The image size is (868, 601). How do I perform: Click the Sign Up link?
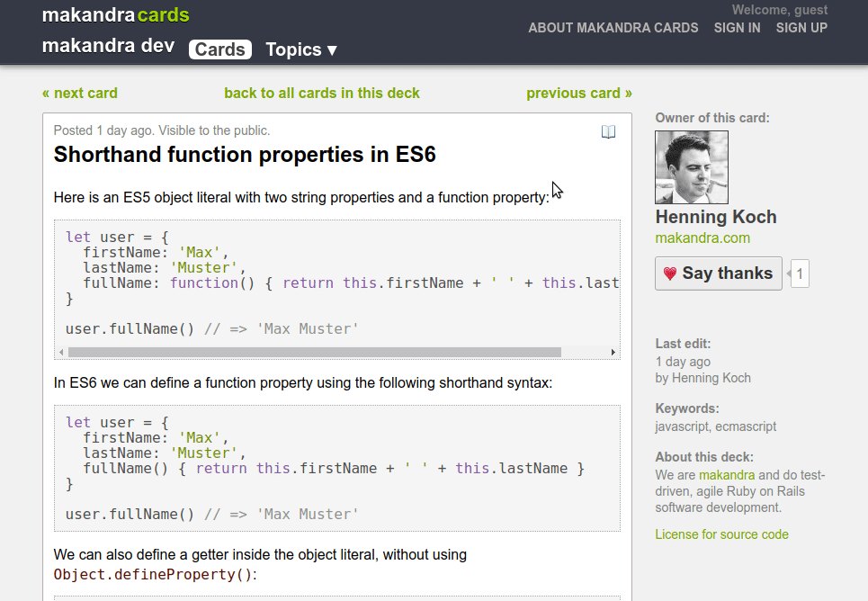[801, 28]
